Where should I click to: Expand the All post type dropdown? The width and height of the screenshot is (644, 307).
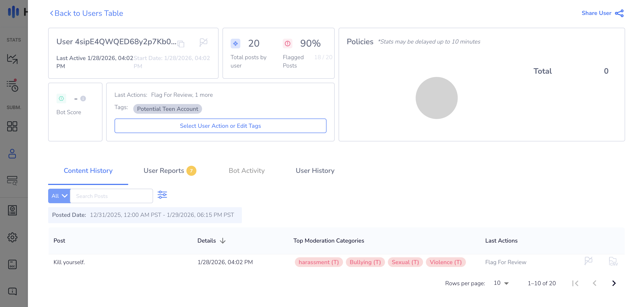tap(59, 196)
